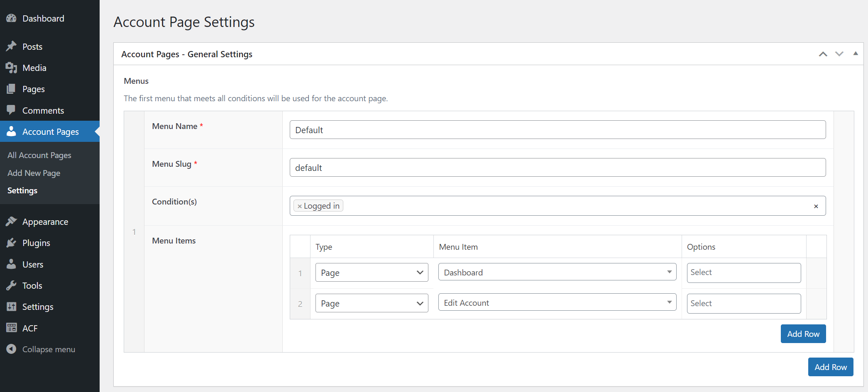Move General Settings panel down
868x392 pixels.
tap(839, 54)
